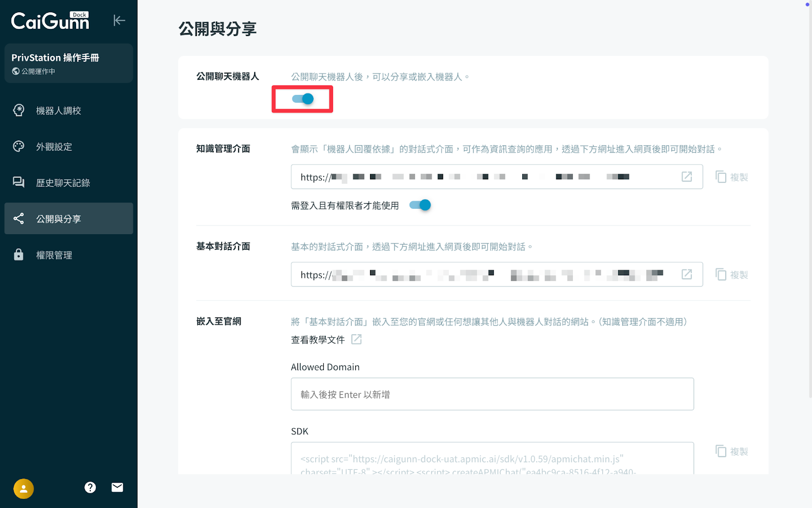Toggle 需登入且有權限者才能使用 switch
812x508 pixels.
click(x=420, y=205)
